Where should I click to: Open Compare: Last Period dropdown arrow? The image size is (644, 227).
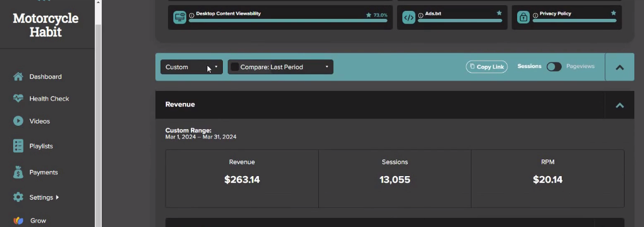pyautogui.click(x=327, y=67)
